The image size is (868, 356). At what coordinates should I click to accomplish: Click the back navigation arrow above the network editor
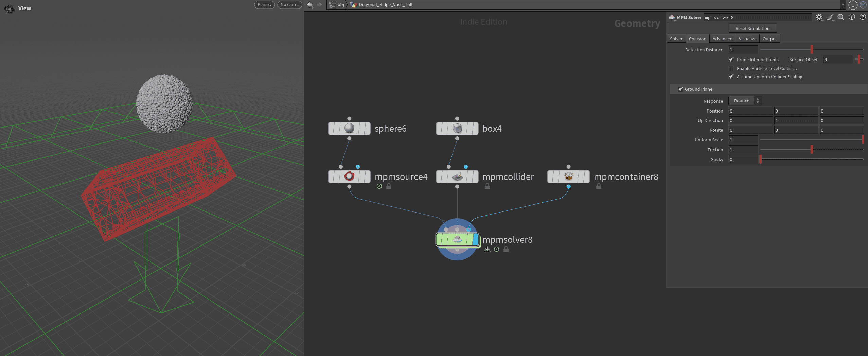pyautogui.click(x=309, y=4)
